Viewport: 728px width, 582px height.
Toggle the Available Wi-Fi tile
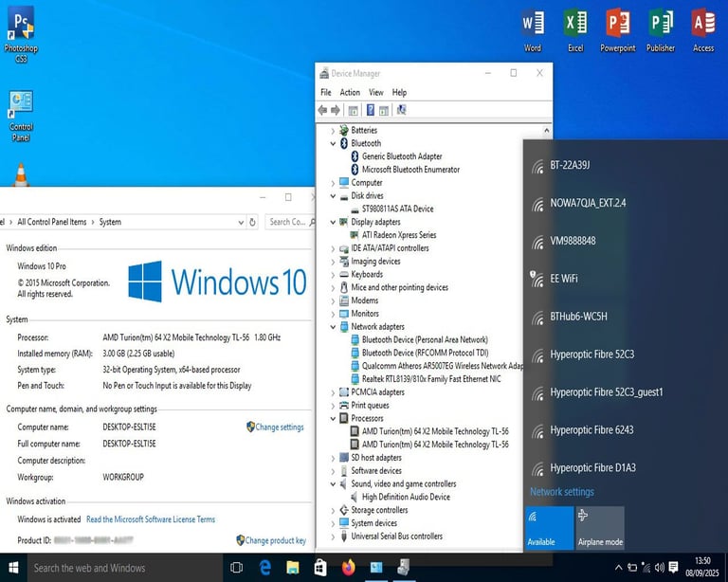point(549,528)
